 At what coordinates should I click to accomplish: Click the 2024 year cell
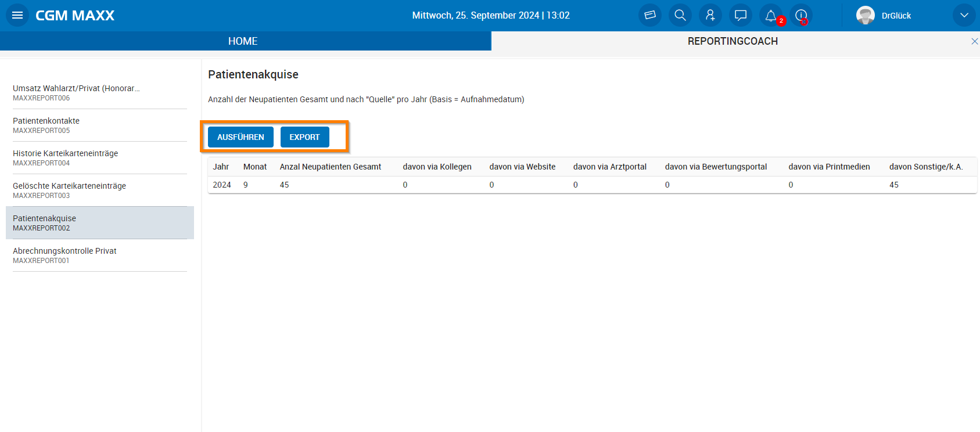[x=222, y=185]
